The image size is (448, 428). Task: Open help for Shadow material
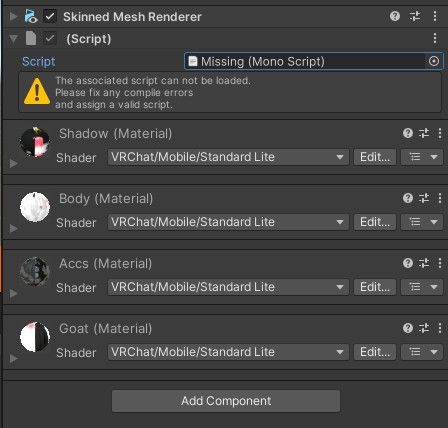coord(408,133)
